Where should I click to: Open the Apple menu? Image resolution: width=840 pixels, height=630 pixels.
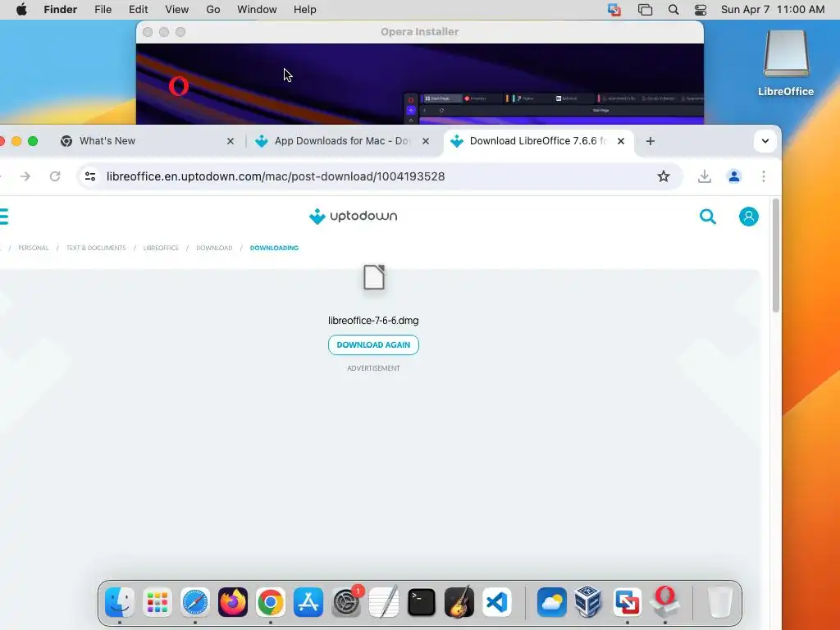(x=21, y=10)
